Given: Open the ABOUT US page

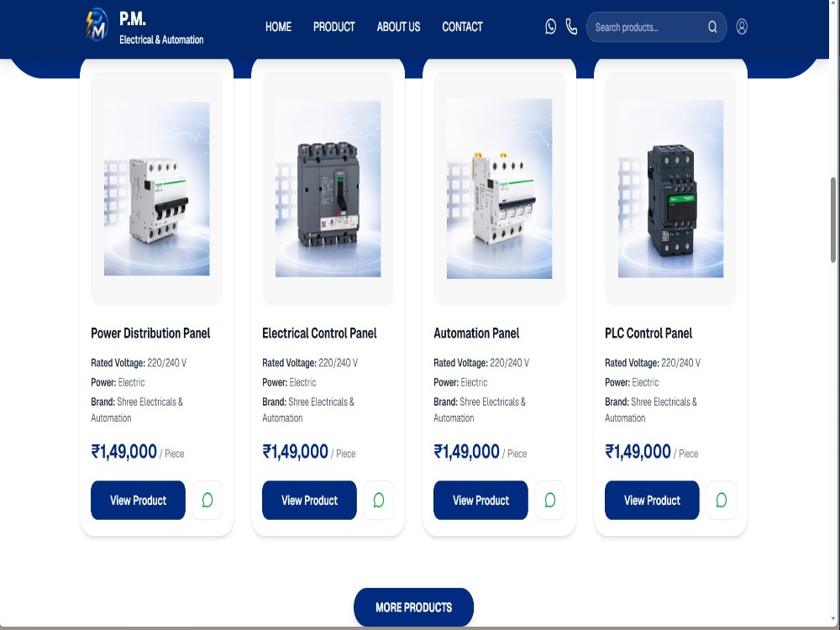Looking at the screenshot, I should click(x=398, y=27).
